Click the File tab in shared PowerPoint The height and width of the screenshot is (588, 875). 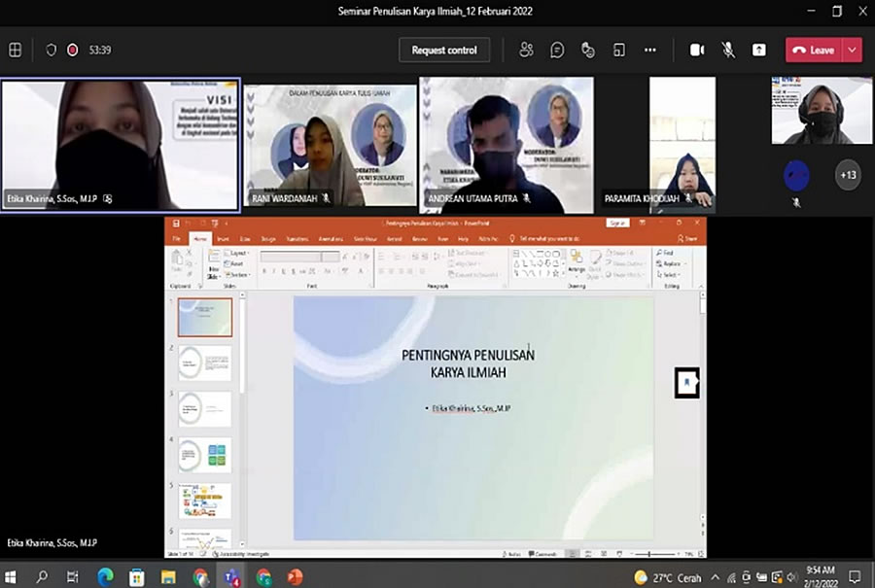coord(177,238)
